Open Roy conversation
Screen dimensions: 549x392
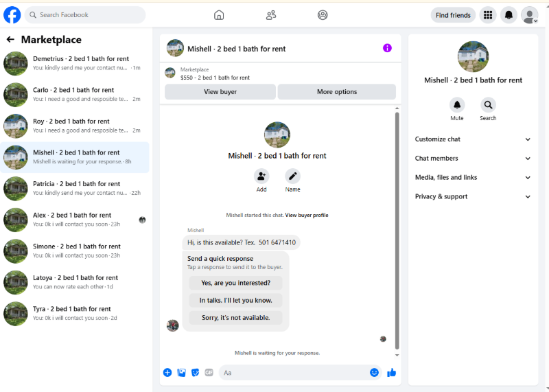[x=75, y=126]
